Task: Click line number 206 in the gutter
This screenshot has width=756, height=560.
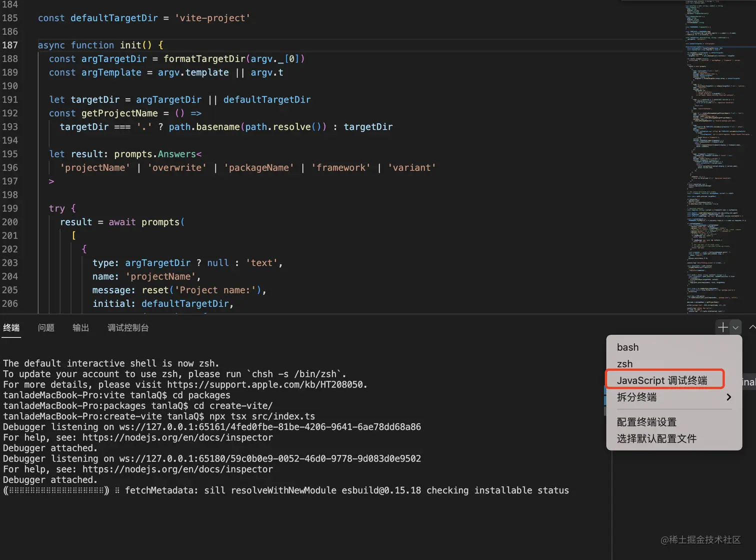Action: (10, 303)
